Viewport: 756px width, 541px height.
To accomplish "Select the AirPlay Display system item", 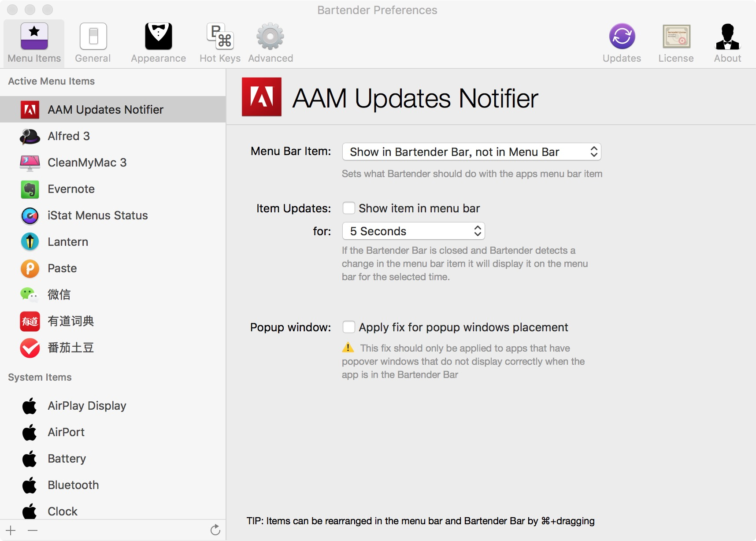I will point(113,406).
